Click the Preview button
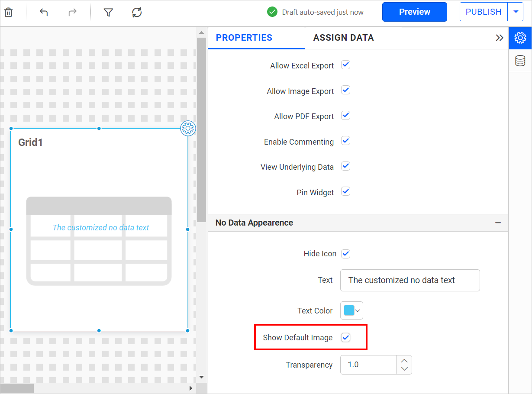 click(x=414, y=12)
